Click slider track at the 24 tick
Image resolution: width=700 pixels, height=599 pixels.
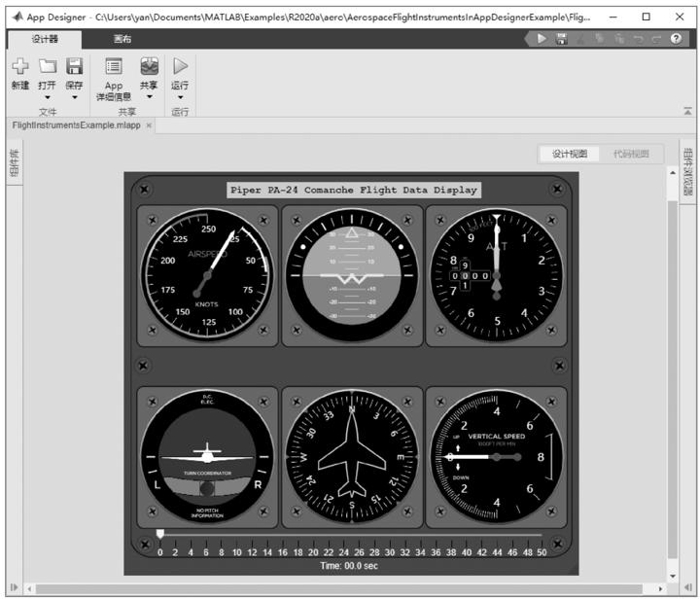coord(344,535)
